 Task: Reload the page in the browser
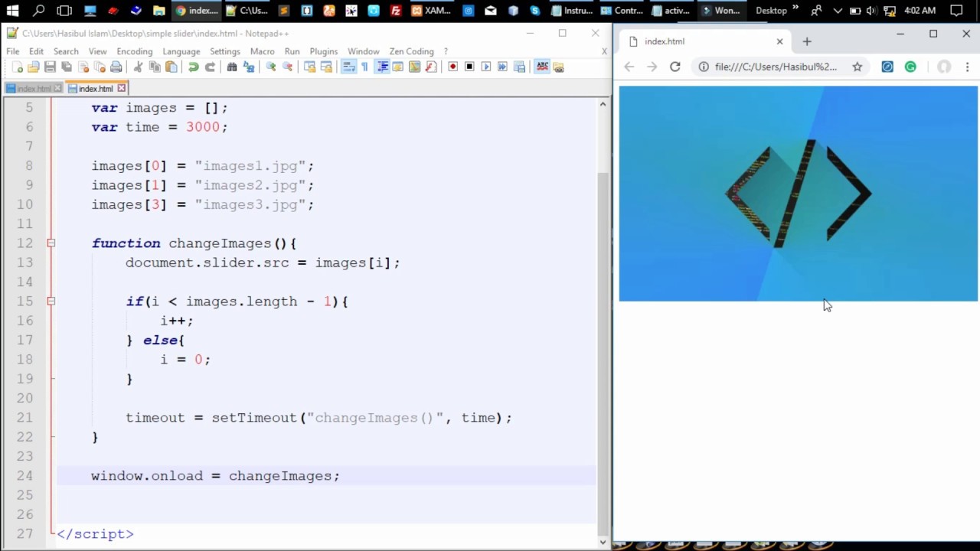pyautogui.click(x=675, y=67)
